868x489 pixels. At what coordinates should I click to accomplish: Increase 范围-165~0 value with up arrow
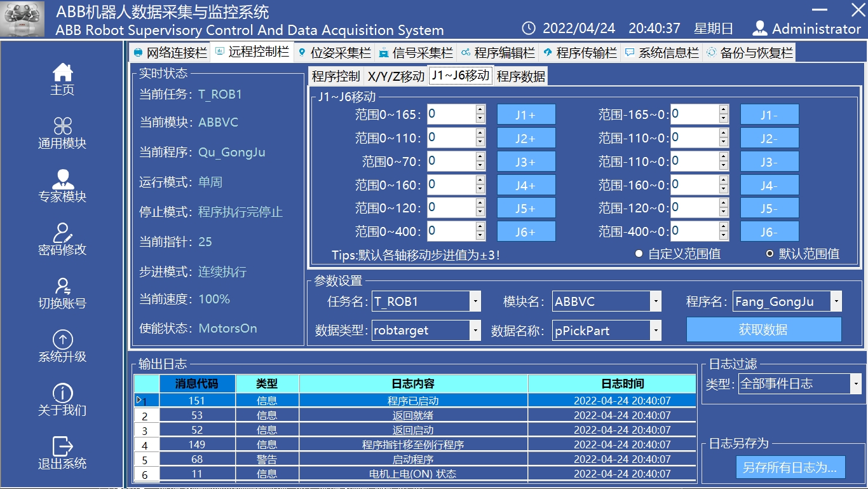point(724,110)
